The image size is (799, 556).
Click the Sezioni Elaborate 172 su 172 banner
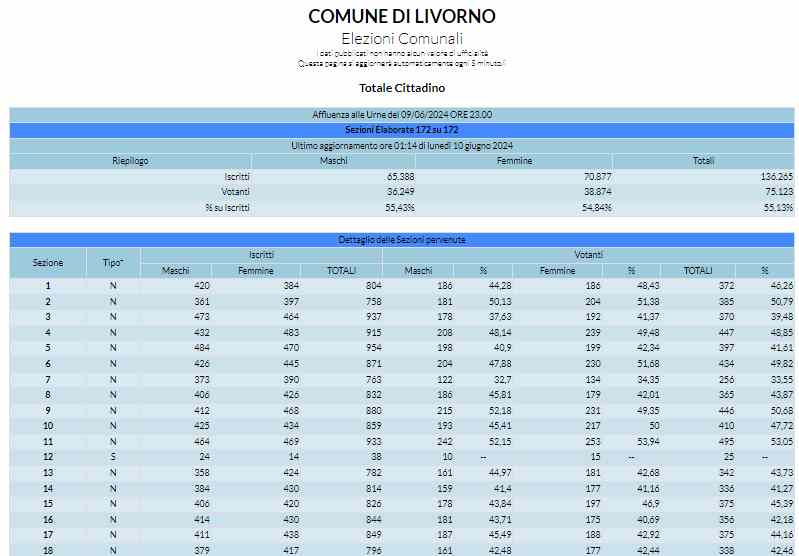pos(401,130)
